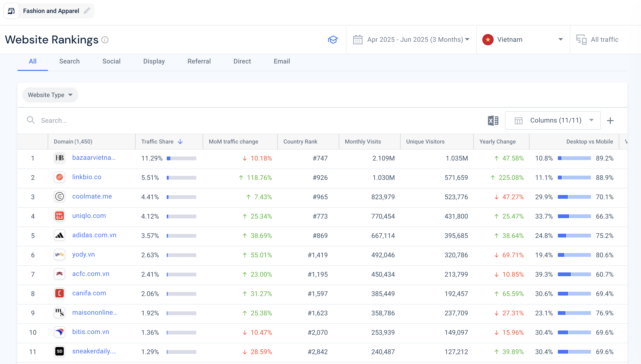Click the Adidas logo icon

60,235
